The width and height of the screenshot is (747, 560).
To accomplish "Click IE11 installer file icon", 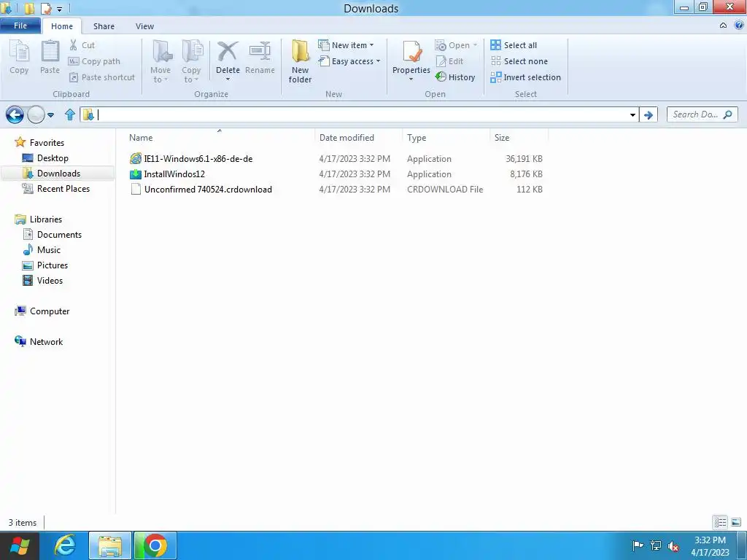I will point(136,158).
